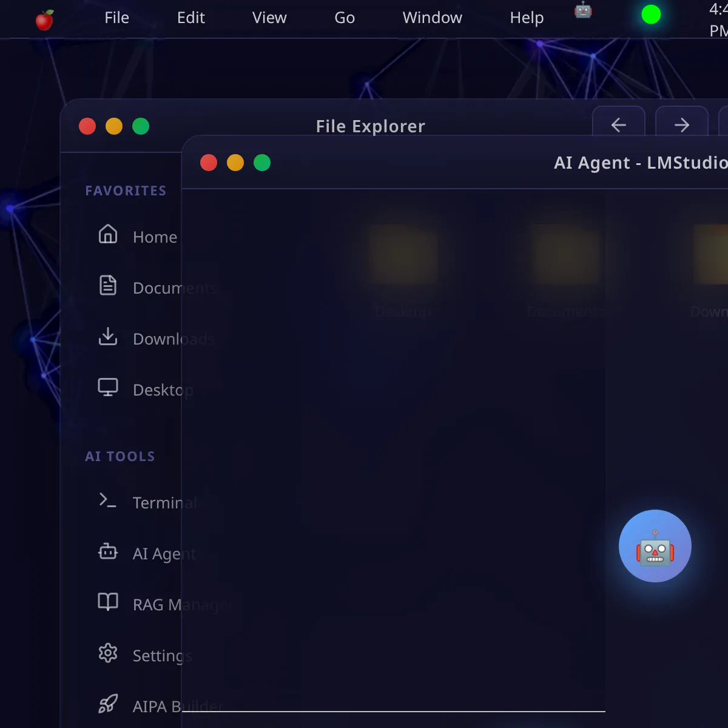Viewport: 728px width, 728px height.
Task: Open the Window menu
Action: point(432,18)
